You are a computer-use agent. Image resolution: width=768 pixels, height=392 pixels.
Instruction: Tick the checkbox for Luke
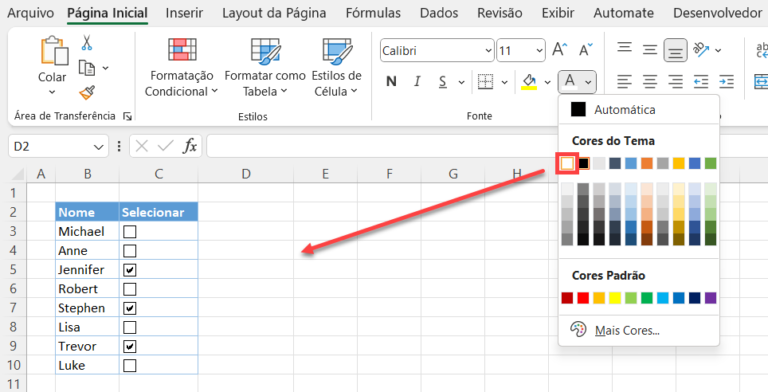tap(130, 366)
